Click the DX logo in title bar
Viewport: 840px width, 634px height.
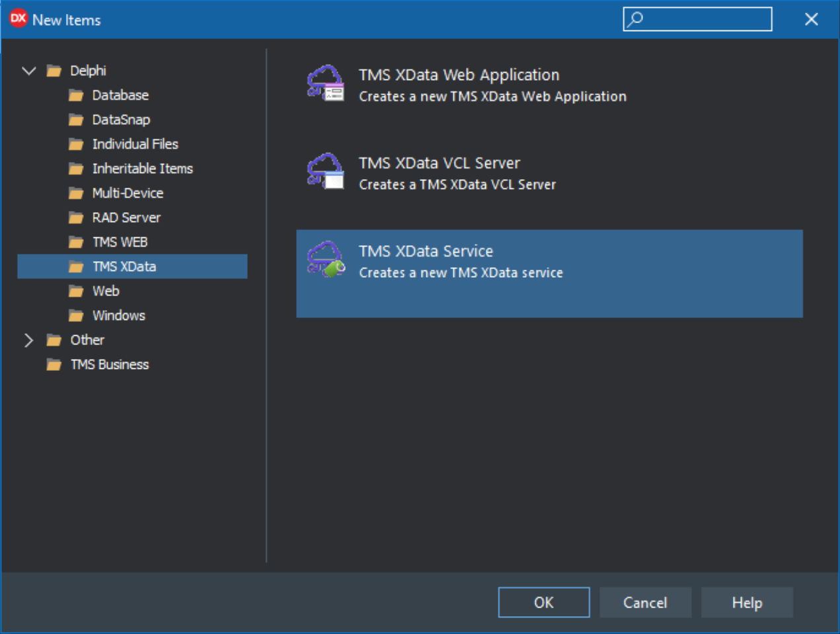(x=18, y=19)
